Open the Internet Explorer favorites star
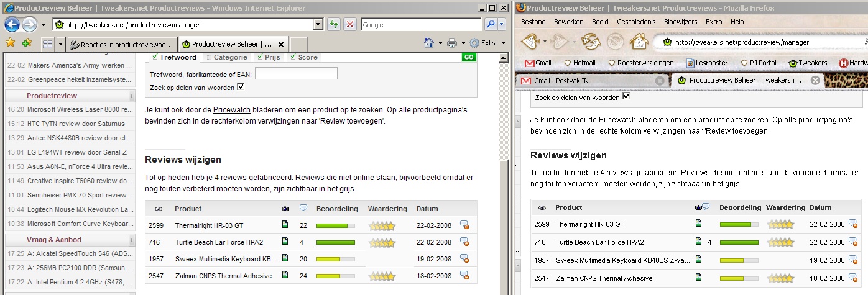The width and height of the screenshot is (868, 295). (x=11, y=43)
